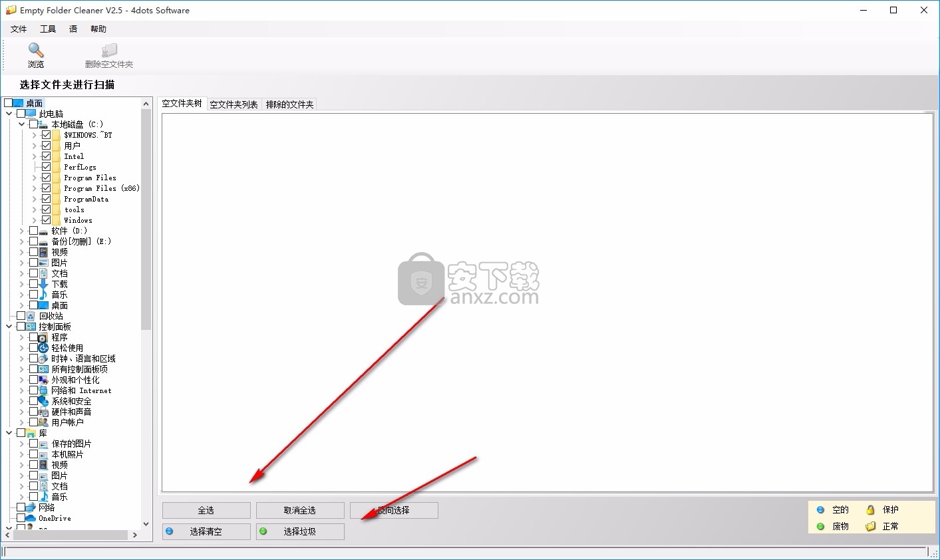
Task: Uncheck the Windows folder checkbox
Action: click(x=46, y=220)
